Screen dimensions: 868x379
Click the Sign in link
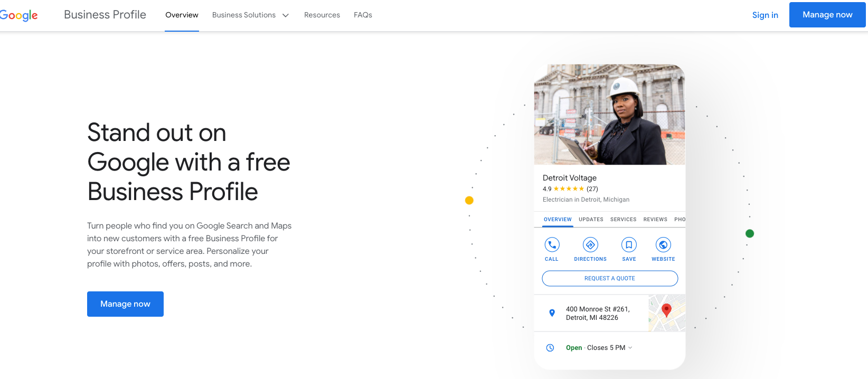pyautogui.click(x=765, y=15)
